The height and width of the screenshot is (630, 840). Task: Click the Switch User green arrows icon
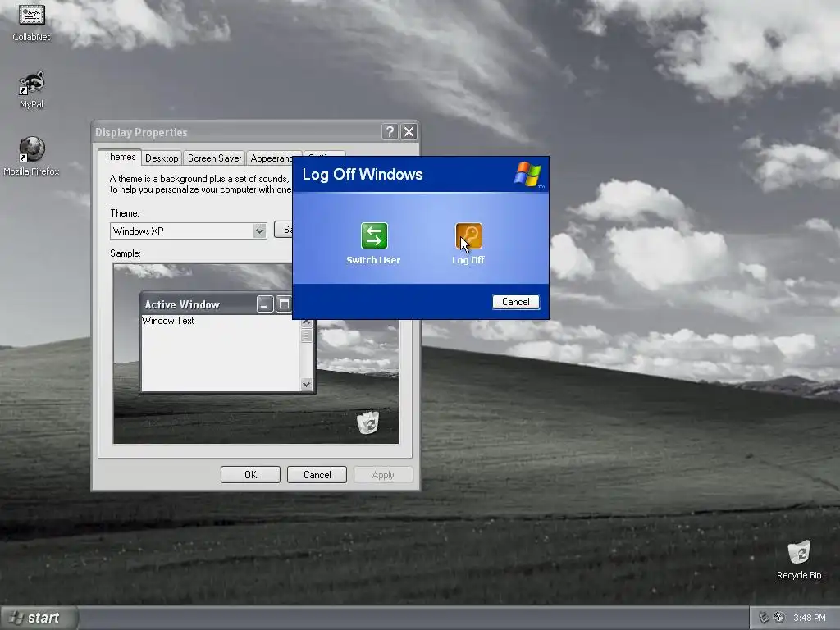[x=374, y=235]
